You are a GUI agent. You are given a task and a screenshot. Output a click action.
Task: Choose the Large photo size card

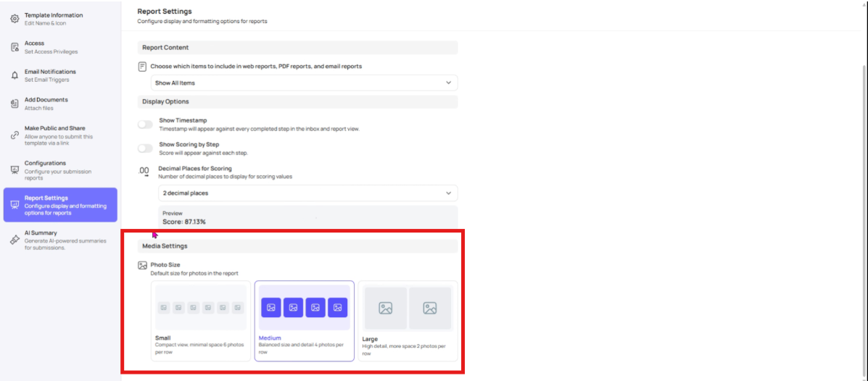(x=408, y=320)
